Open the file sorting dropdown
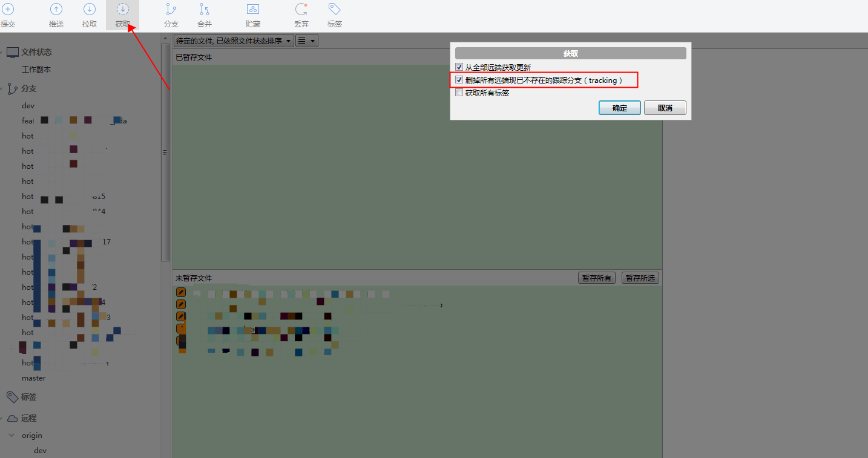This screenshot has height=458, width=868. (x=233, y=40)
